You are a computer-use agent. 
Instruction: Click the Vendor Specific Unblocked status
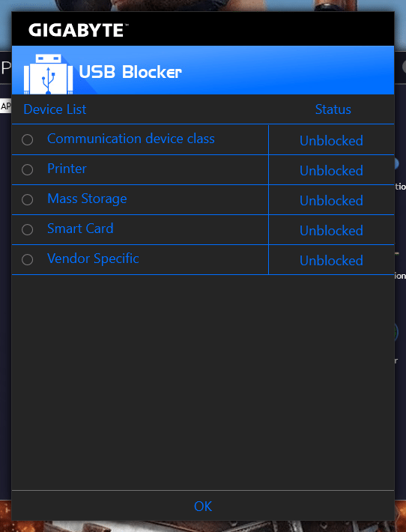[x=331, y=260]
